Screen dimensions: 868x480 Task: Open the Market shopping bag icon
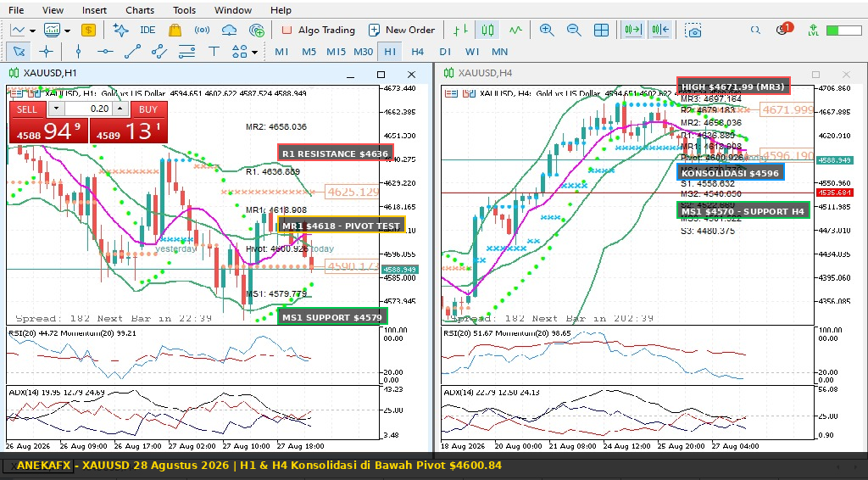pyautogui.click(x=175, y=30)
